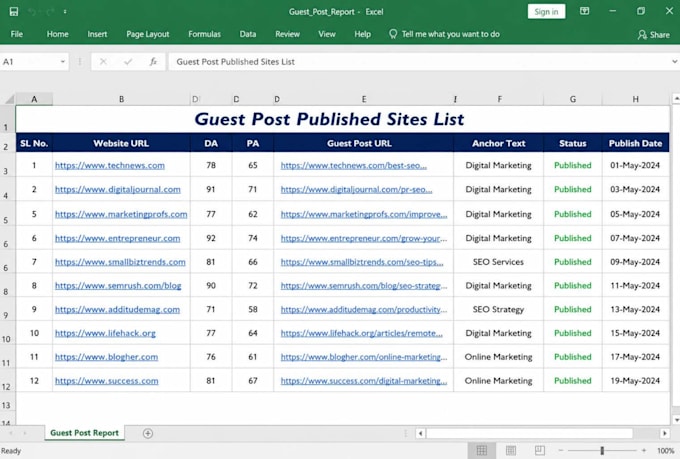
Task: Click the Name Box showing A1
Action: [29, 62]
